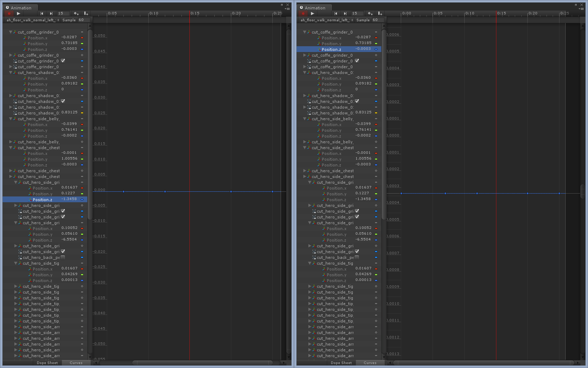Toggle cut_coffe_grinder_0 checkbox in left window

point(63,61)
